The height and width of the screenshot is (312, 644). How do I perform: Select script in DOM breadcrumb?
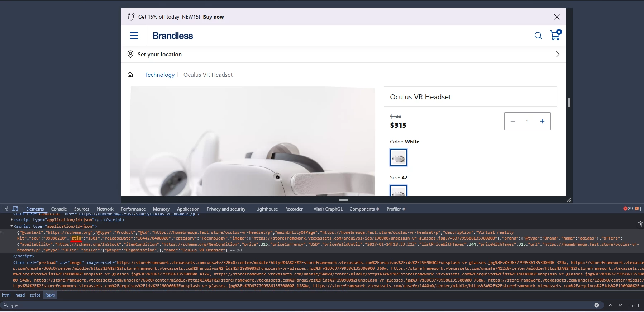35,295
